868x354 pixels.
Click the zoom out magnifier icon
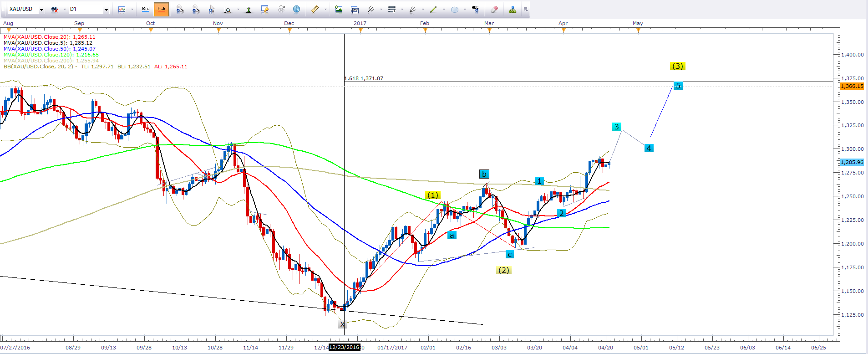(196, 9)
